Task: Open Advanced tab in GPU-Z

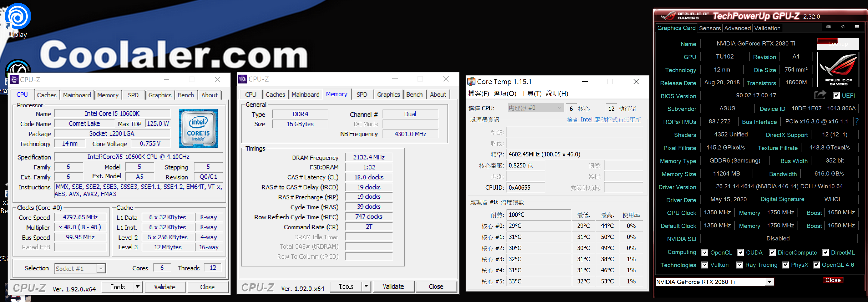Action: (737, 28)
